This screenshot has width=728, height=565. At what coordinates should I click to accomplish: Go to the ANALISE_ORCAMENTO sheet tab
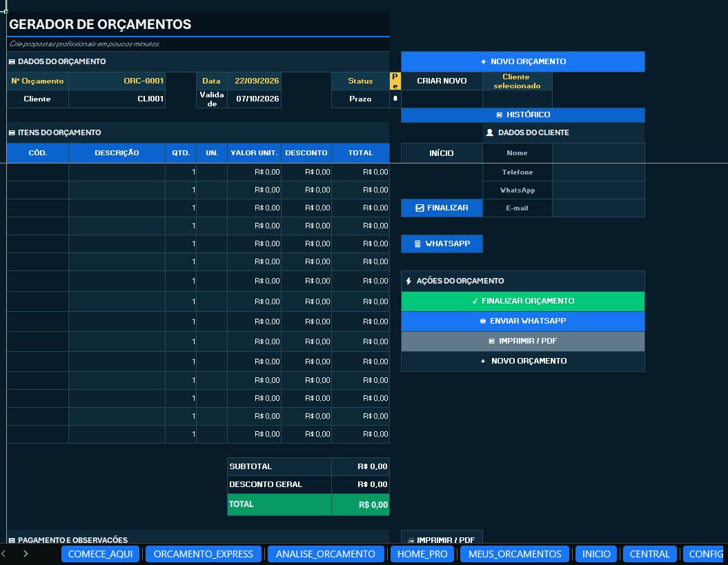coord(326,554)
